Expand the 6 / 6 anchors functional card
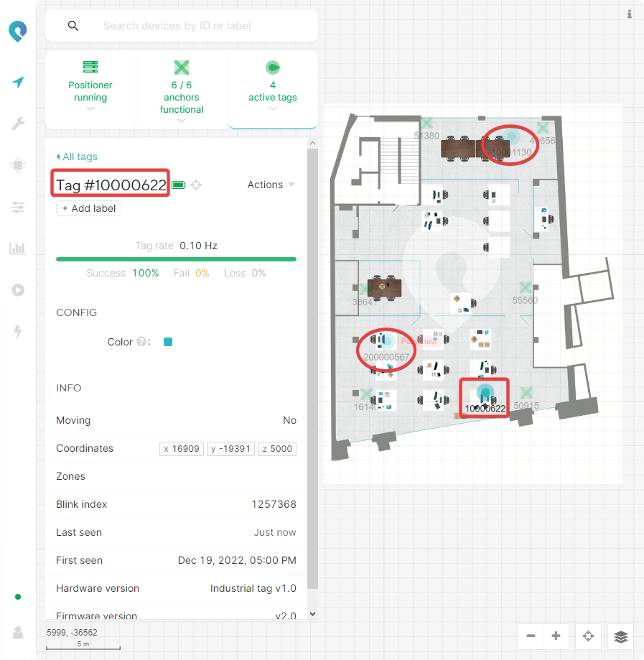This screenshot has width=644, height=660. coord(182,90)
